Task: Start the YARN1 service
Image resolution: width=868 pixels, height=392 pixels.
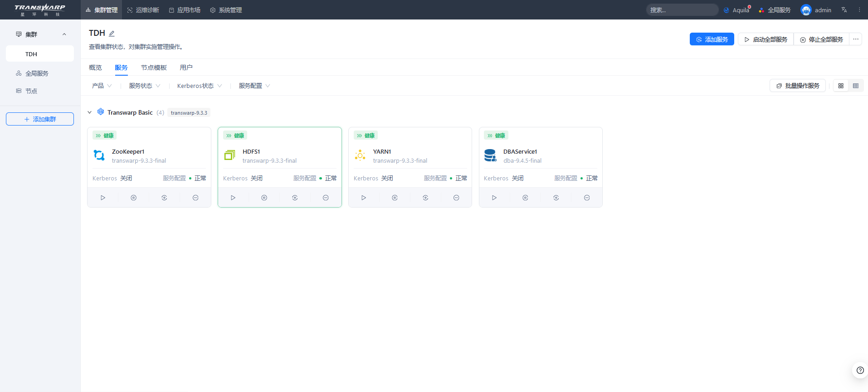Action: tap(364, 198)
